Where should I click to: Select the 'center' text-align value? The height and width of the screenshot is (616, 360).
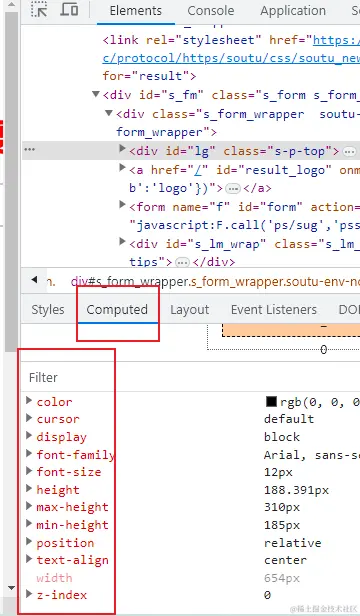point(285,560)
